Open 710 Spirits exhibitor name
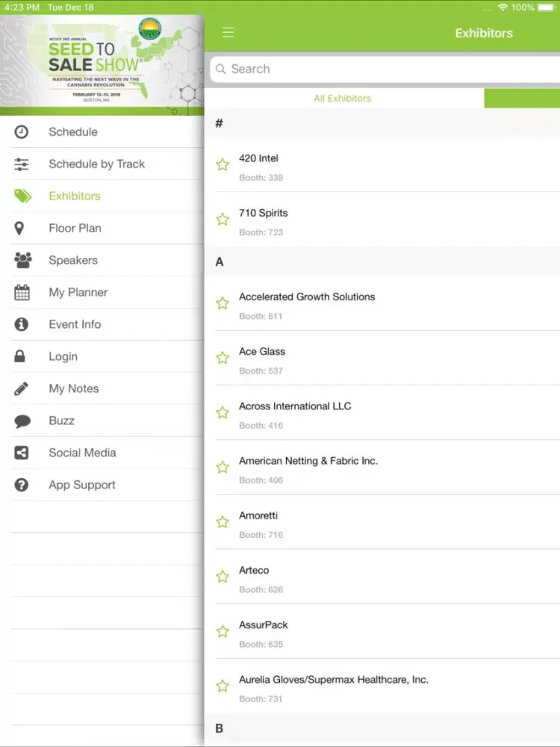This screenshot has width=560, height=747. 264,213
